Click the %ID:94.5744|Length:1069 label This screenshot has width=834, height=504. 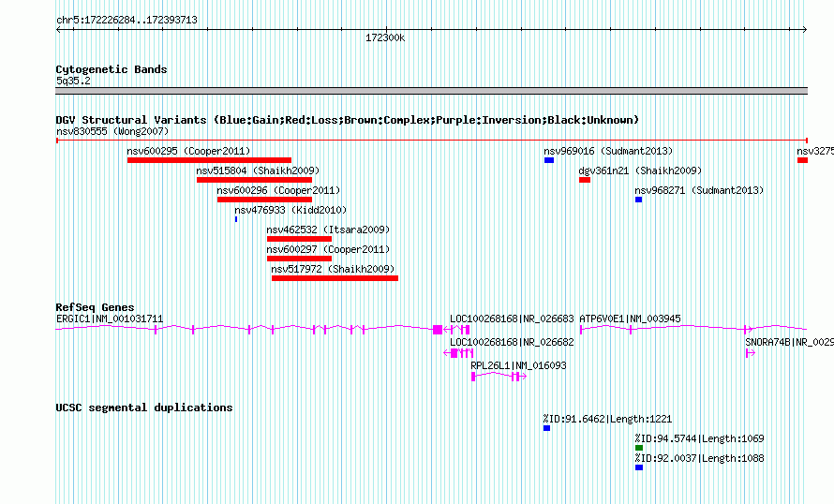click(699, 438)
